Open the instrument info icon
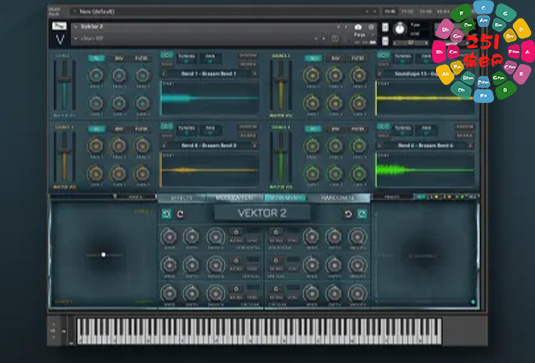Viewport: 535px width, 363px height. (371, 27)
